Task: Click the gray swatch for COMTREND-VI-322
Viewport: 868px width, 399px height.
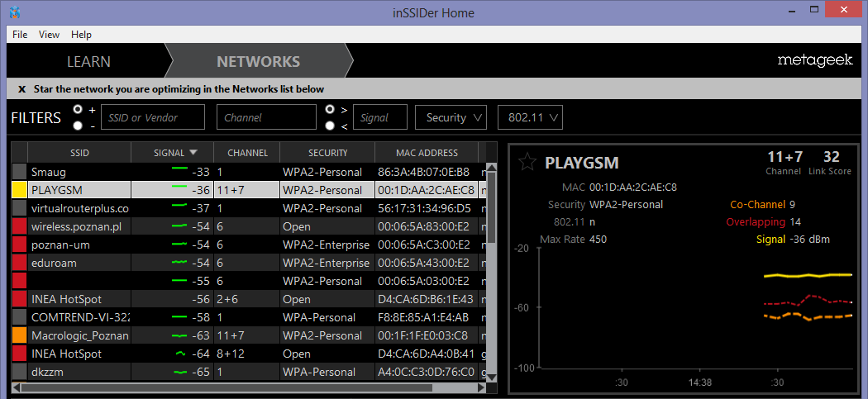Action: tap(19, 317)
